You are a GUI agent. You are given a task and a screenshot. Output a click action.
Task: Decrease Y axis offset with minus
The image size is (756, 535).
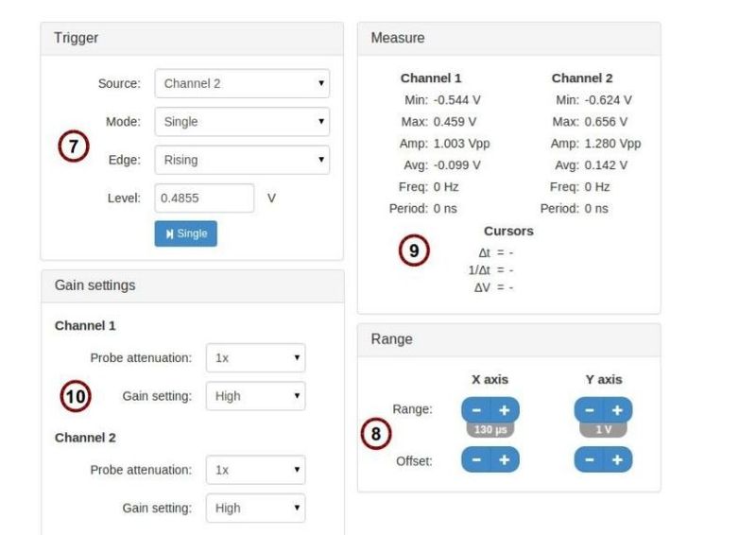tap(589, 459)
